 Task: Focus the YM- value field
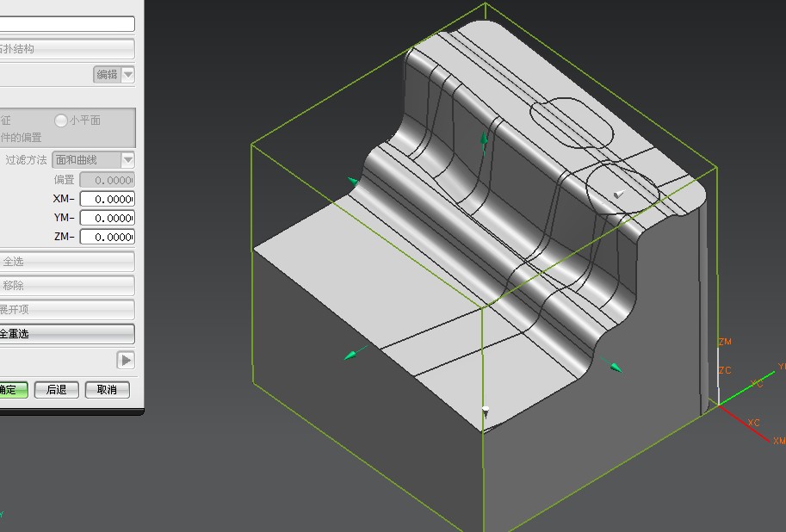click(108, 218)
